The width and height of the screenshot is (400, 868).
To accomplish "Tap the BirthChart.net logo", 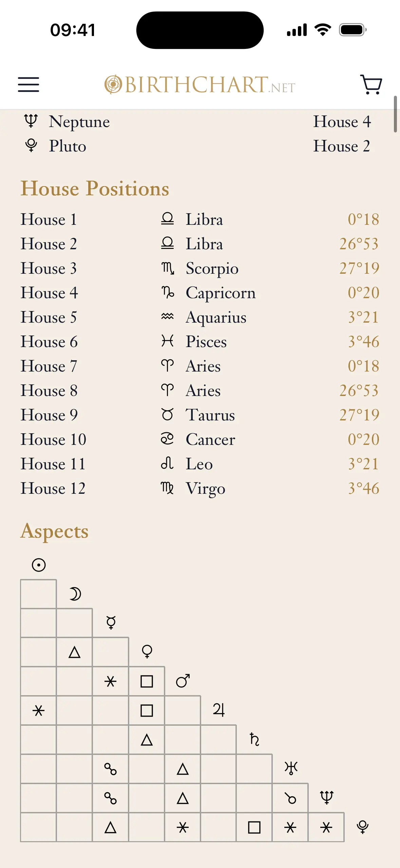I will coord(200,85).
